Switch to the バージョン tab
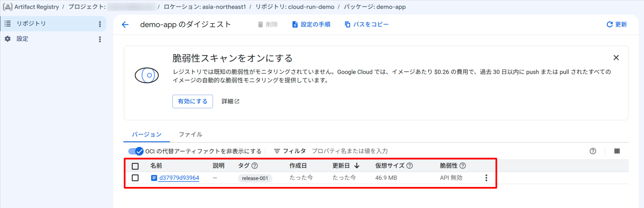The height and width of the screenshot is (208, 644). pyautogui.click(x=147, y=134)
